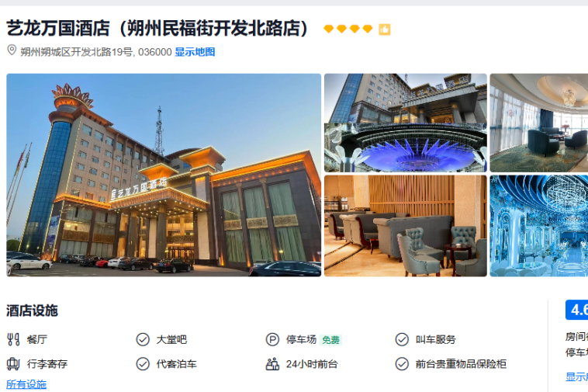Open the round room with sofas photo
This screenshot has width=588, height=392.
539,123
